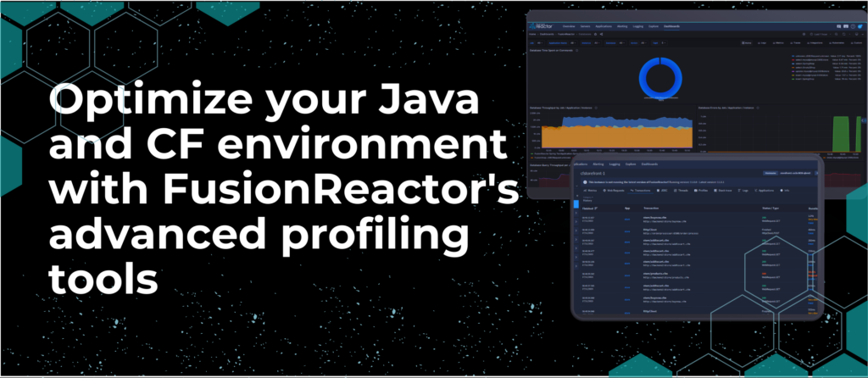
Task: Click the Traces link in the dashboard links row
Action: pyautogui.click(x=795, y=42)
